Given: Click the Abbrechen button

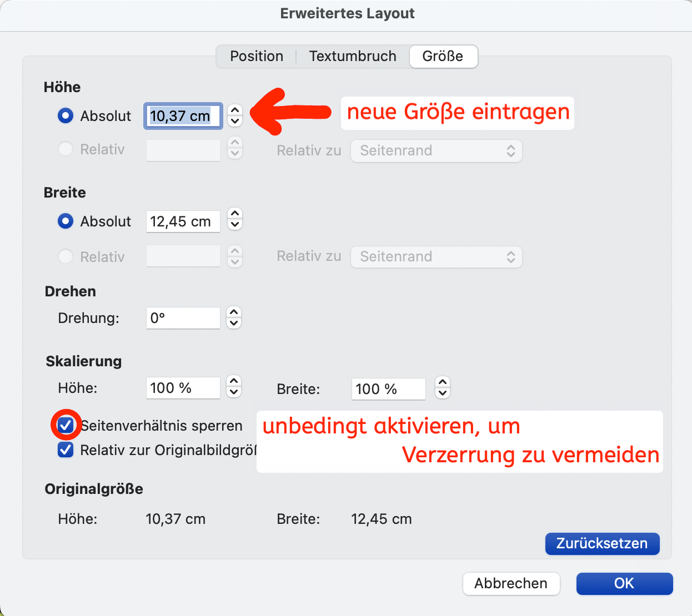Looking at the screenshot, I should (511, 583).
